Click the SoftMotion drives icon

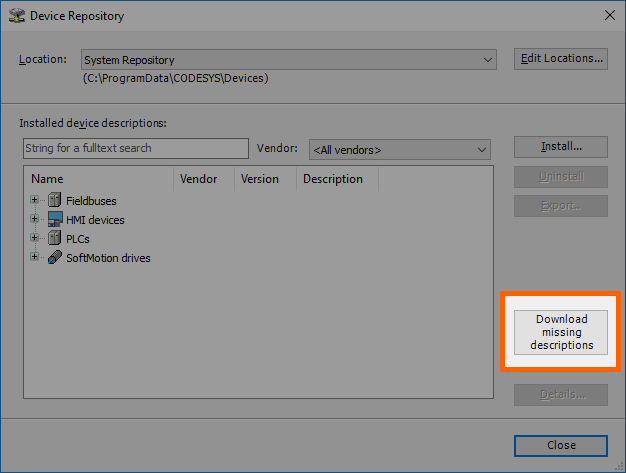coord(54,258)
